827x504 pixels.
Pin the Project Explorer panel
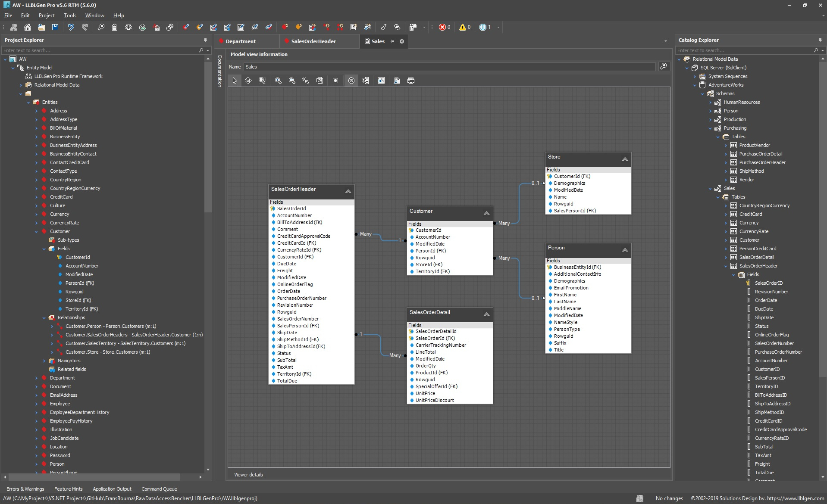tap(205, 40)
